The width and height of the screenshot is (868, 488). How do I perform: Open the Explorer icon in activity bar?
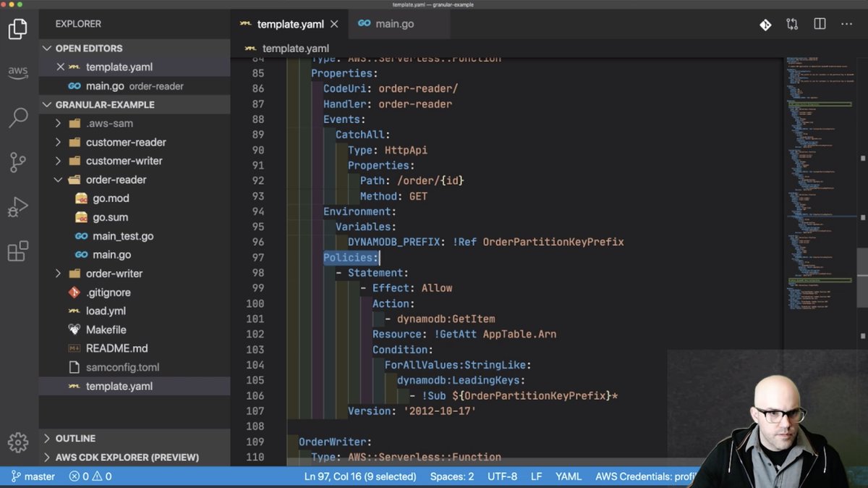click(17, 29)
